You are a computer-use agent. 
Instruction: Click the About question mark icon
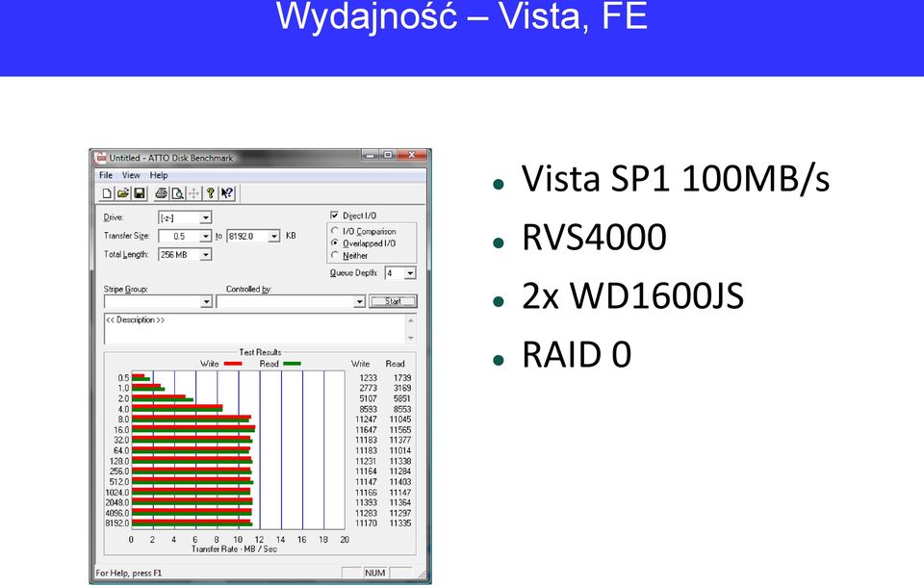click(210, 193)
